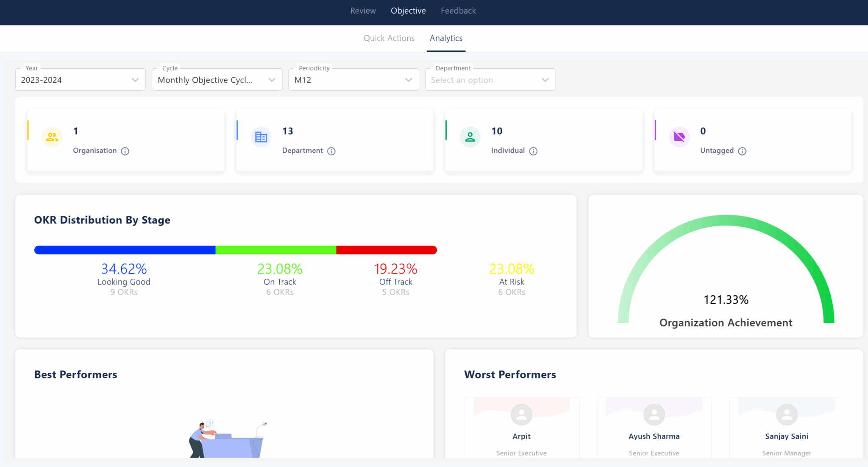Image resolution: width=868 pixels, height=467 pixels.
Task: Click the info icon beside Individual
Action: tap(533, 151)
